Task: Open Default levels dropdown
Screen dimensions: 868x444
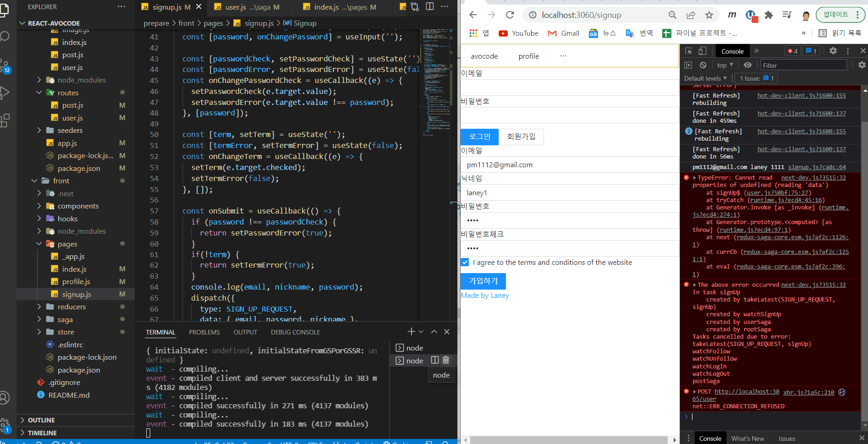Action: (x=705, y=78)
